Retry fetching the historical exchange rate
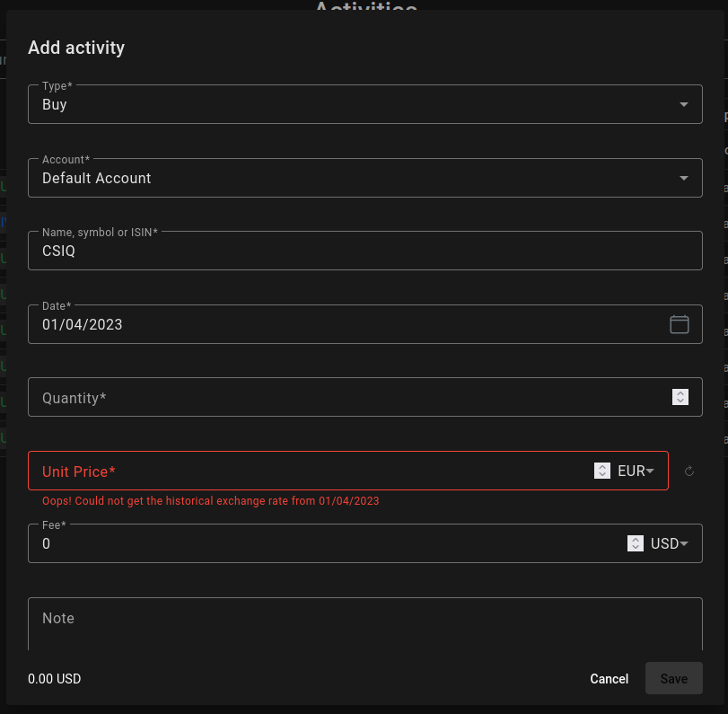728x714 pixels. click(x=689, y=471)
